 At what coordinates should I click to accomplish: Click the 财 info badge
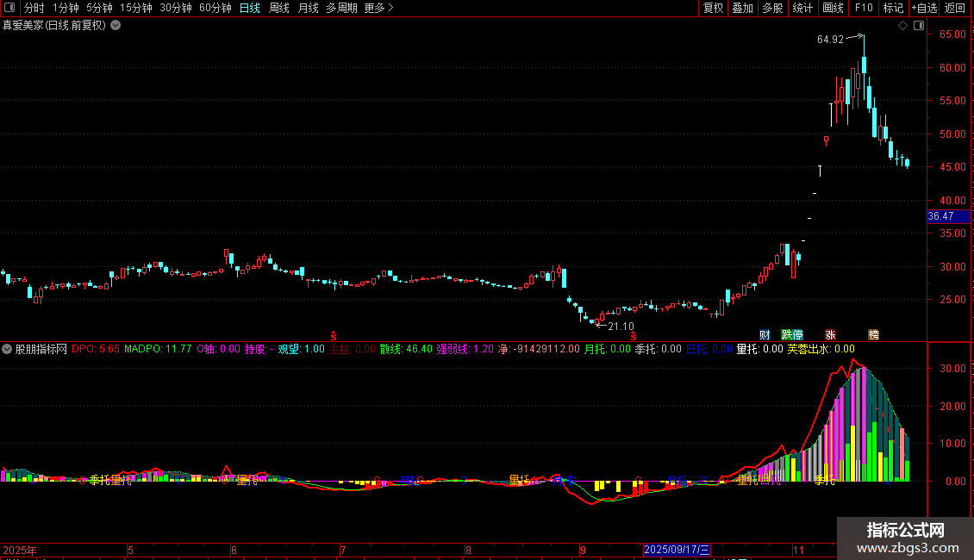point(765,334)
